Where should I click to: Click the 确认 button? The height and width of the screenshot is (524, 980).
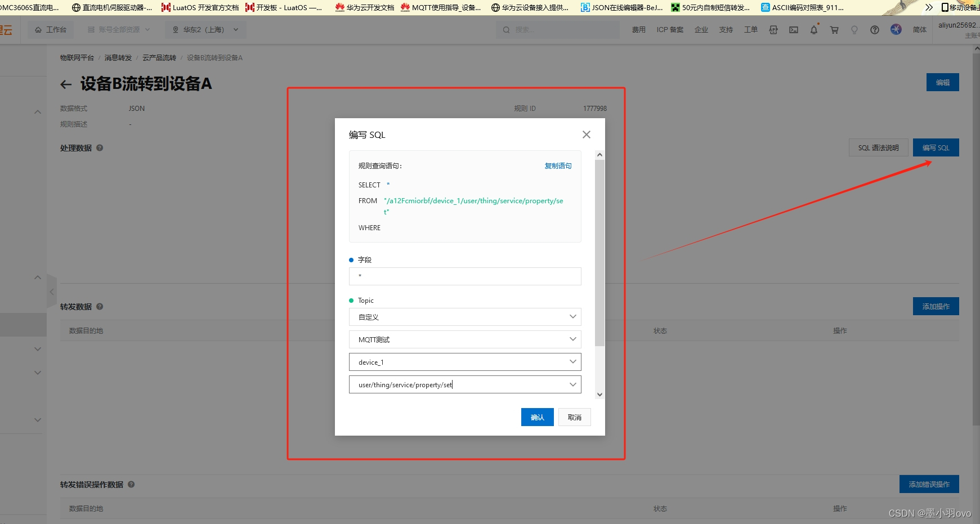538,417
